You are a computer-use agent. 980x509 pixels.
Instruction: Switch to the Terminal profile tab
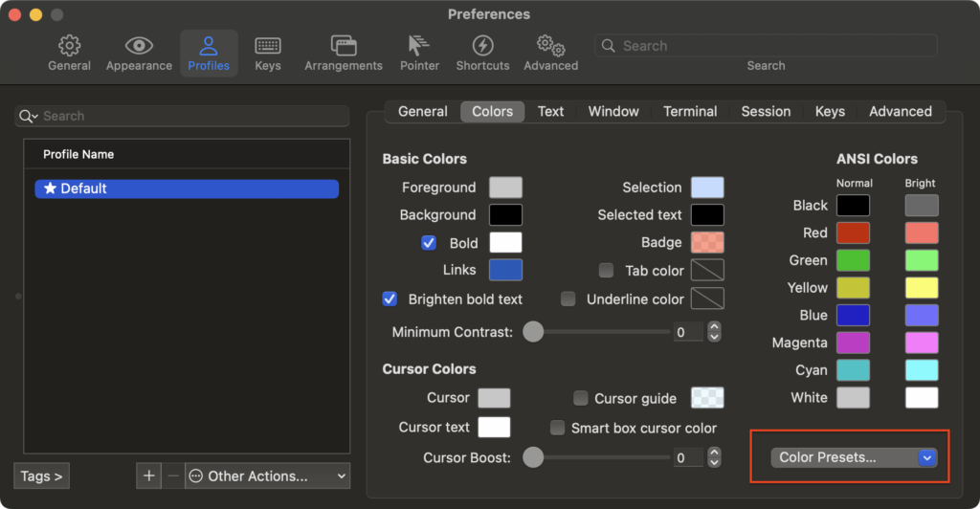click(x=690, y=111)
